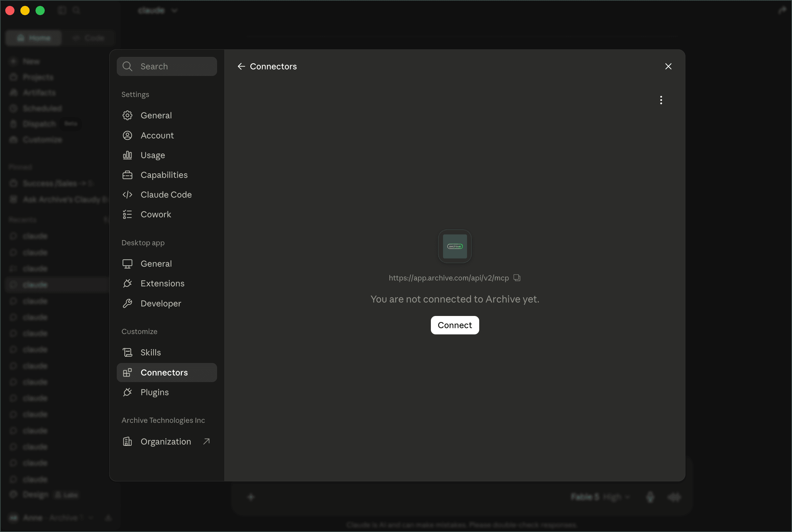This screenshot has width=792, height=532.
Task: Open Cowork settings
Action: 167,214
